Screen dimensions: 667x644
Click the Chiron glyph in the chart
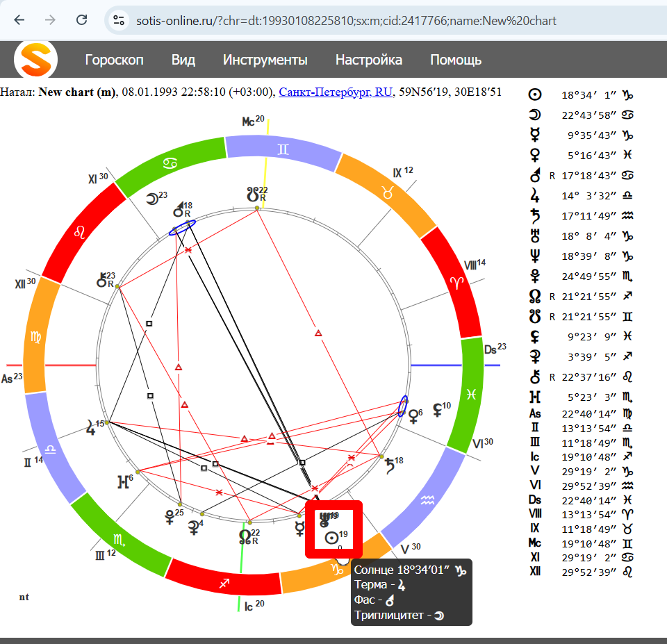click(x=101, y=280)
